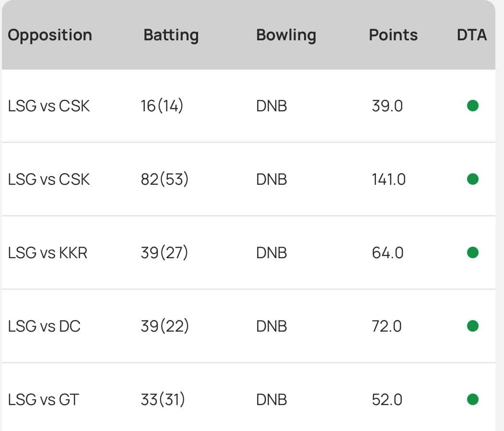Click the green DTA dot in LSG vs KKR row
Screen dimensions: 504x431
coord(472,252)
